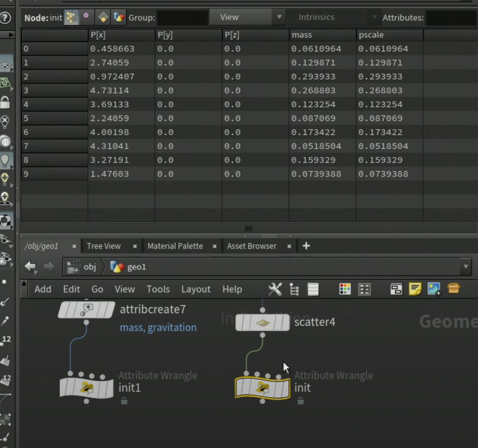The image size is (478, 448).
Task: Add a sticky note in network editor
Action: (415, 289)
